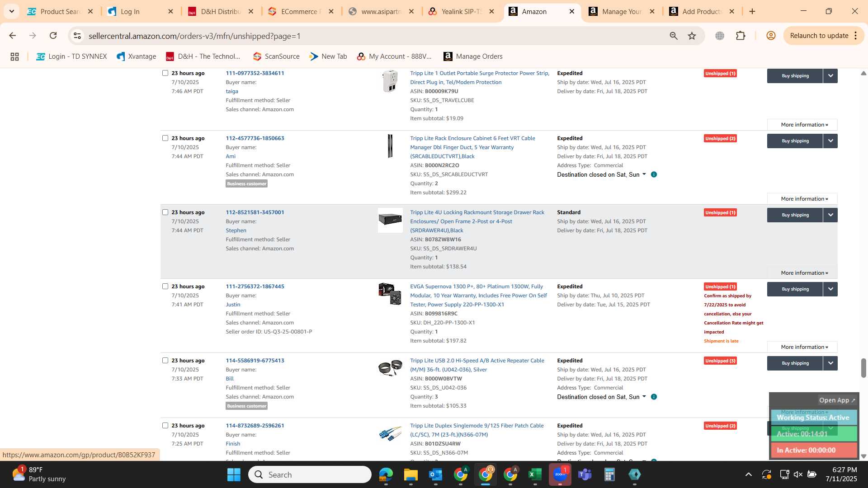
Task: Click Buy shipping for EVGA Supernova order
Action: [795, 289]
